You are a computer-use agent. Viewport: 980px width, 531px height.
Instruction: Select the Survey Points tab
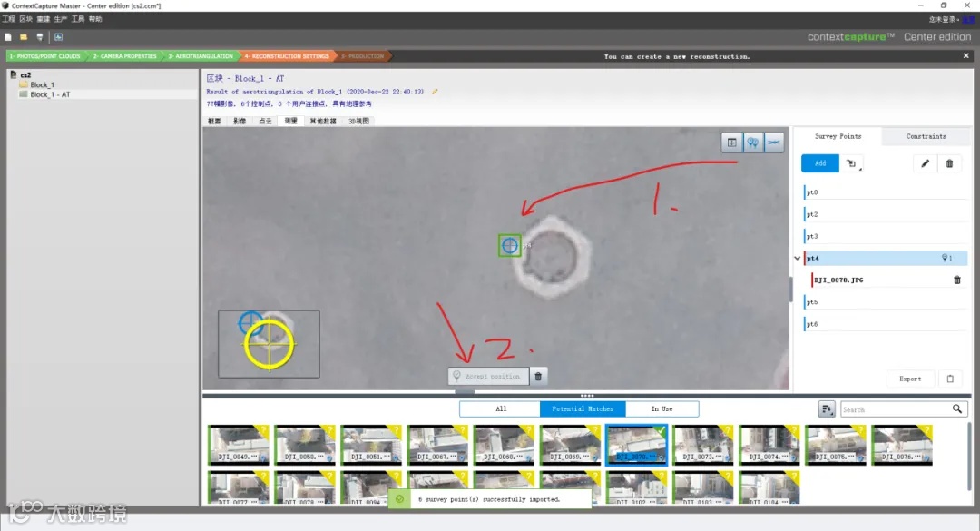(x=838, y=136)
